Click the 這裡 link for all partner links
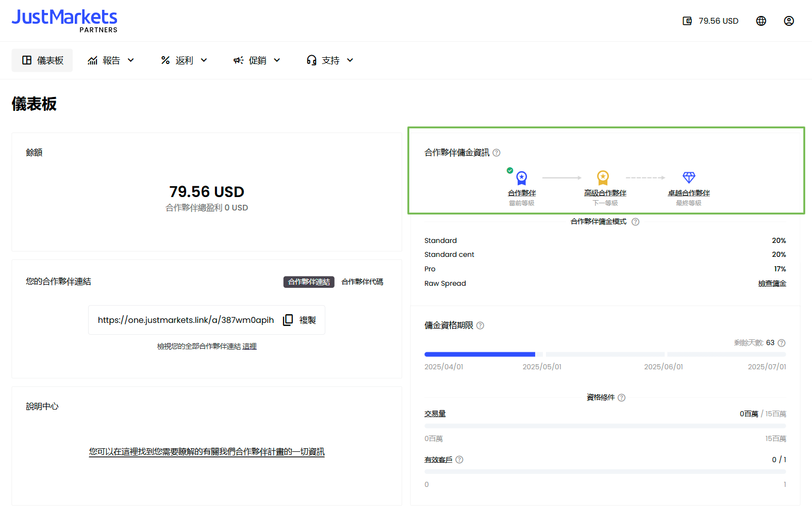The image size is (812, 522). coord(250,347)
